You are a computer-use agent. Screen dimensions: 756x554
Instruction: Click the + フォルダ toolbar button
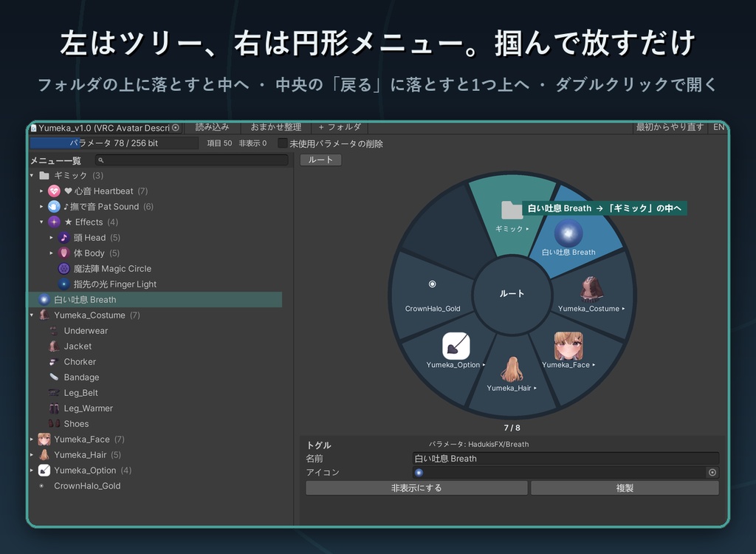[340, 127]
